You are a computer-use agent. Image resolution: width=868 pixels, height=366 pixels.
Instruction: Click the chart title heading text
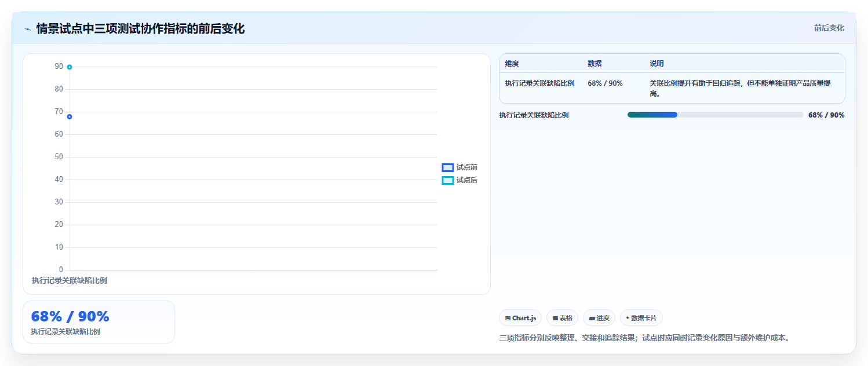[x=140, y=28]
